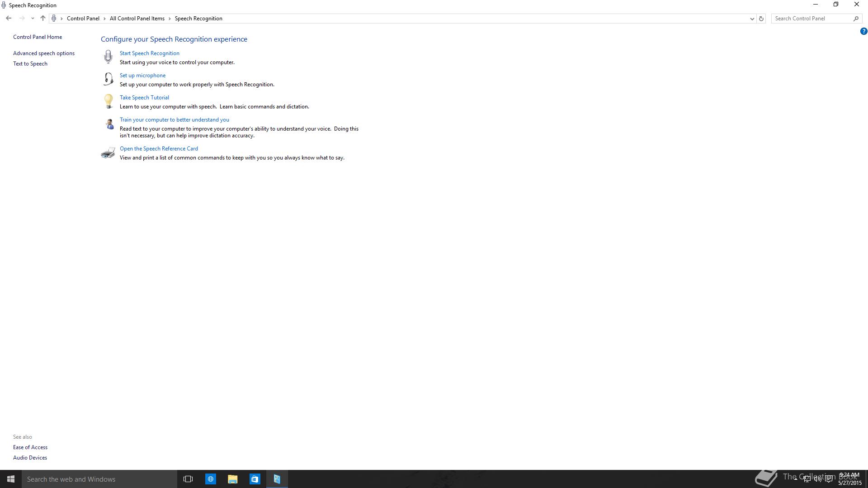
Task: Open Text to Speech settings
Action: coord(30,64)
